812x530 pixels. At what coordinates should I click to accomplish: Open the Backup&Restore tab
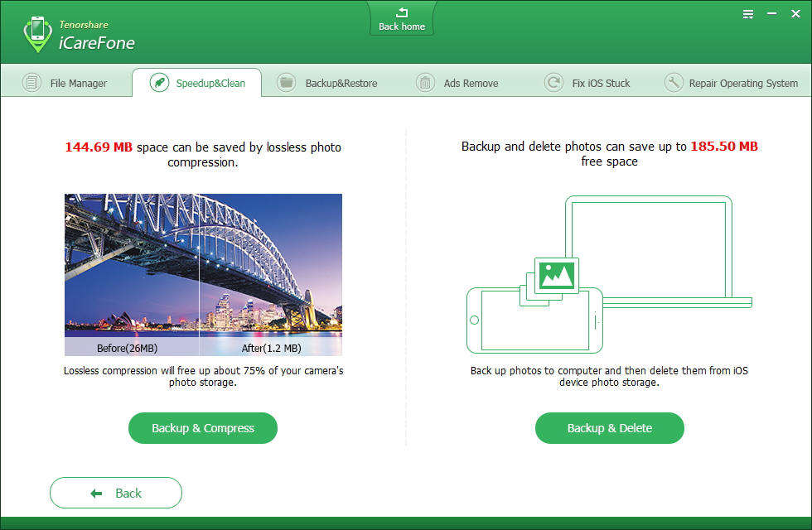click(x=327, y=83)
